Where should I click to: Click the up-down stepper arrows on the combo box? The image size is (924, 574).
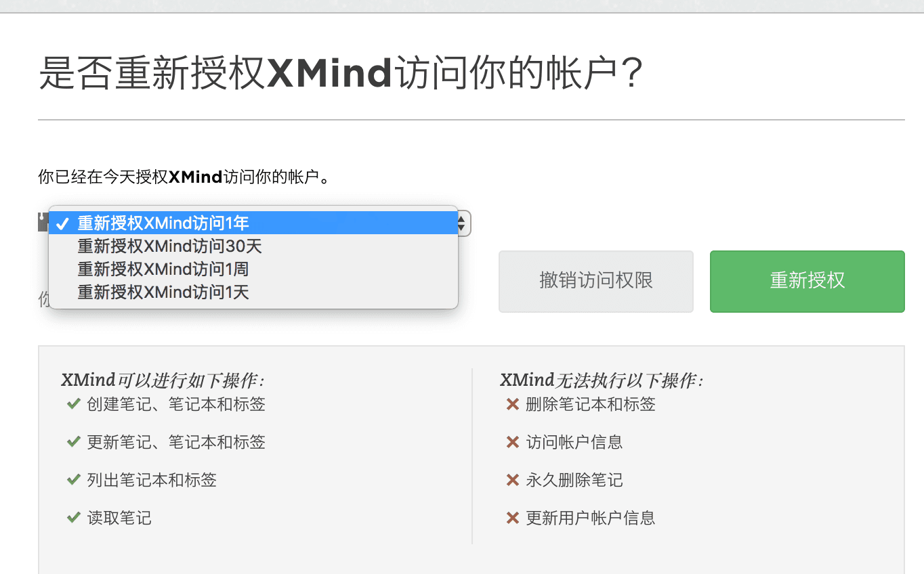click(x=461, y=223)
